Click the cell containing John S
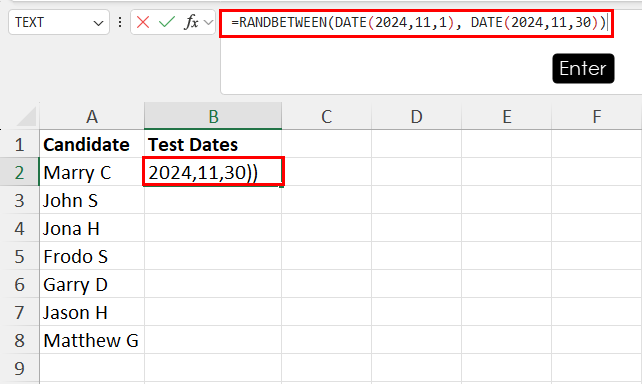642x384 pixels. [92, 200]
